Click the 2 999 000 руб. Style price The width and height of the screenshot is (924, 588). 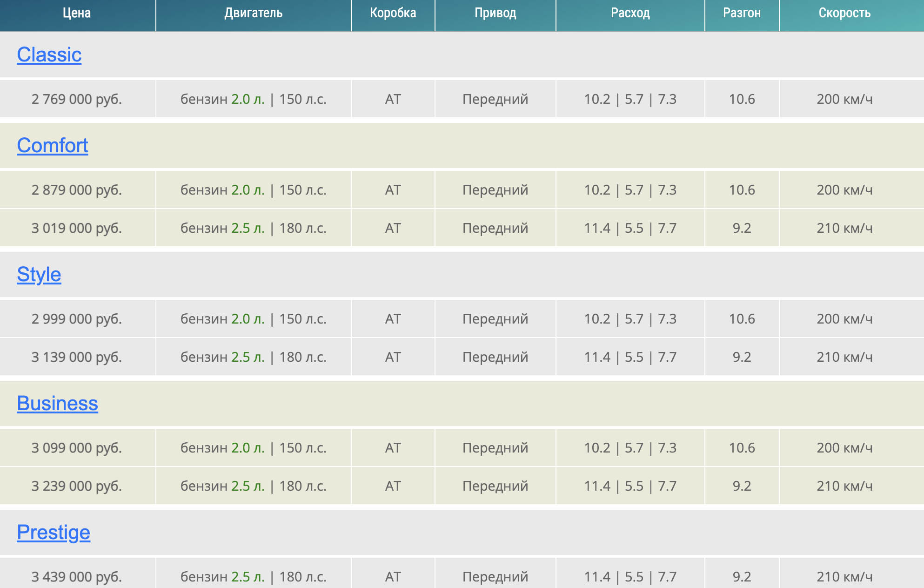(x=77, y=319)
